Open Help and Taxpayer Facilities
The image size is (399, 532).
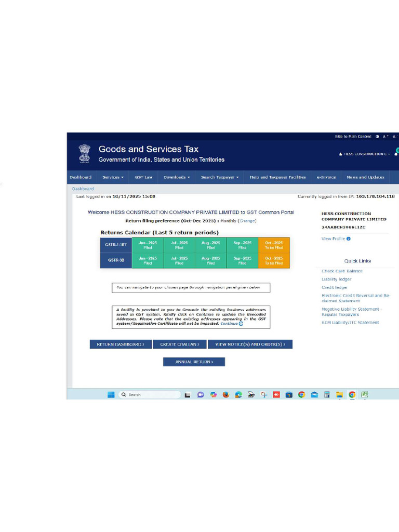pos(278,177)
